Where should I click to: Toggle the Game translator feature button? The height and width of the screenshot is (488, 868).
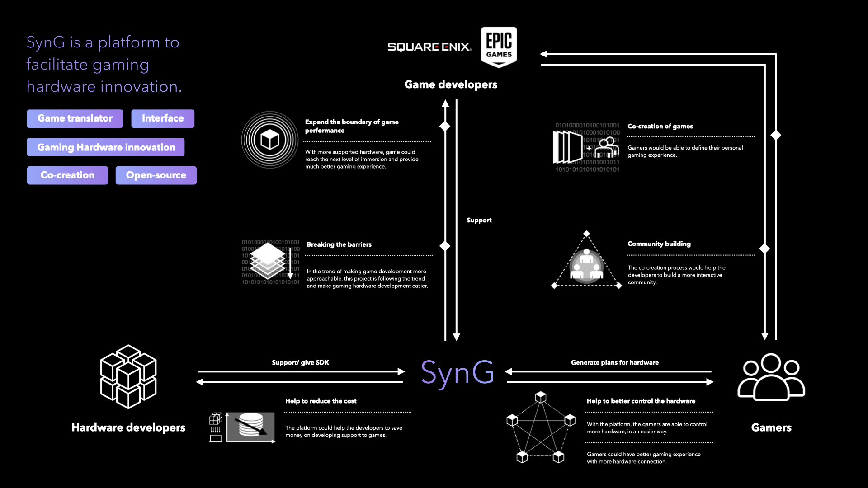pos(75,118)
